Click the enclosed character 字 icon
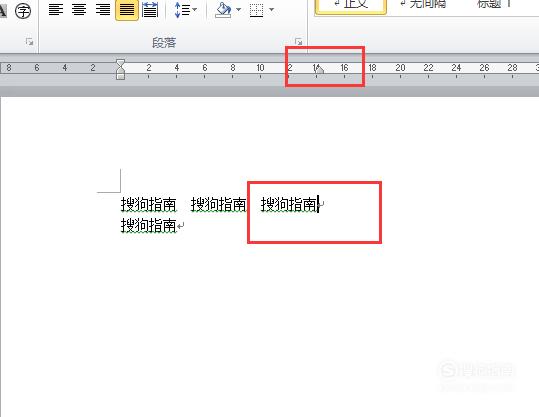 coord(23,11)
